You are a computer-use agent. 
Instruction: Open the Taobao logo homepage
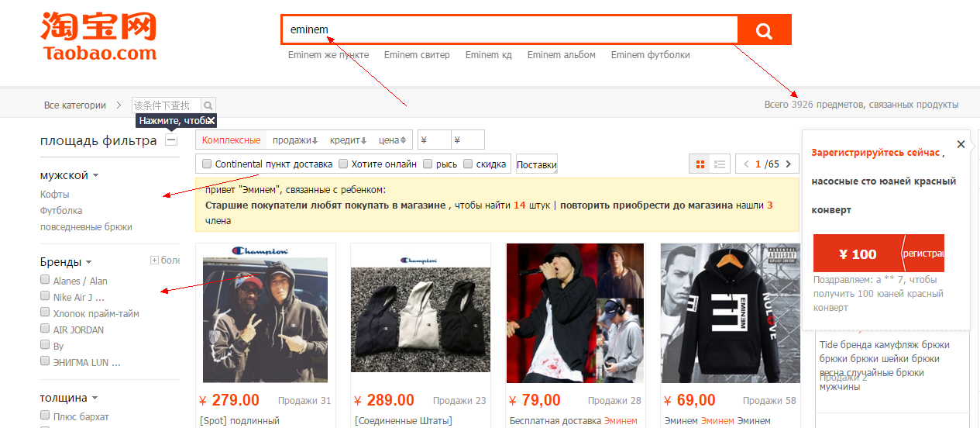point(98,36)
